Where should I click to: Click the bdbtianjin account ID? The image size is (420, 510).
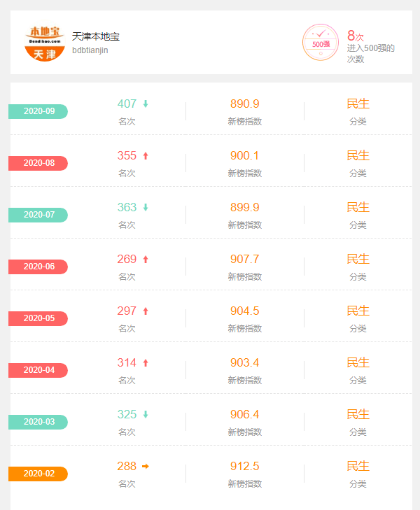90,50
